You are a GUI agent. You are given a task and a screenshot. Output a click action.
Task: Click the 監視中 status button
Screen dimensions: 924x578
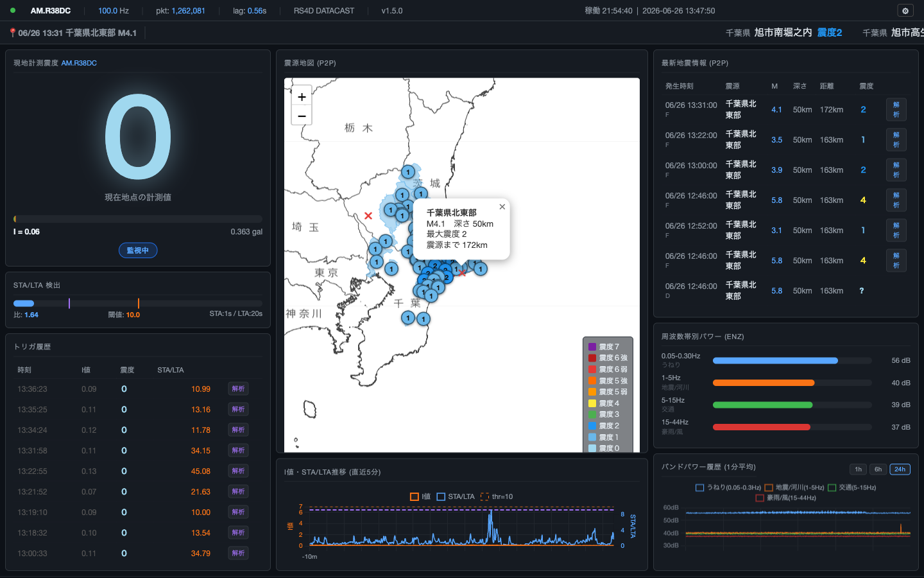[x=138, y=250]
